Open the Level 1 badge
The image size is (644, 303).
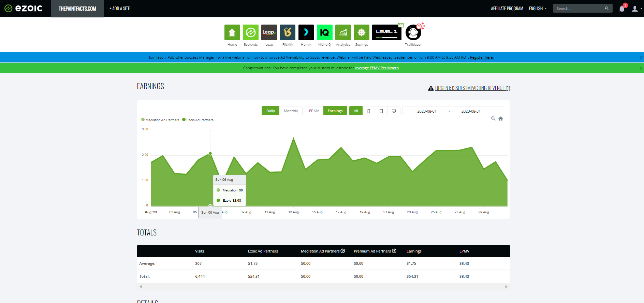coord(387,32)
